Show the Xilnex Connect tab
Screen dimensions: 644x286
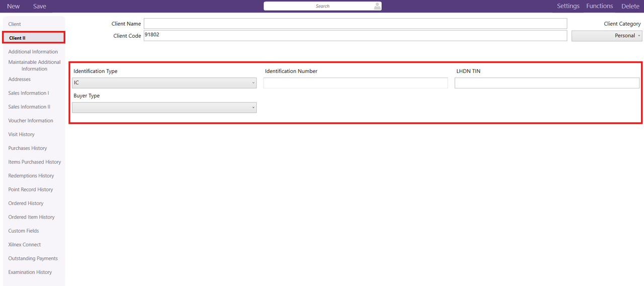tap(25, 245)
